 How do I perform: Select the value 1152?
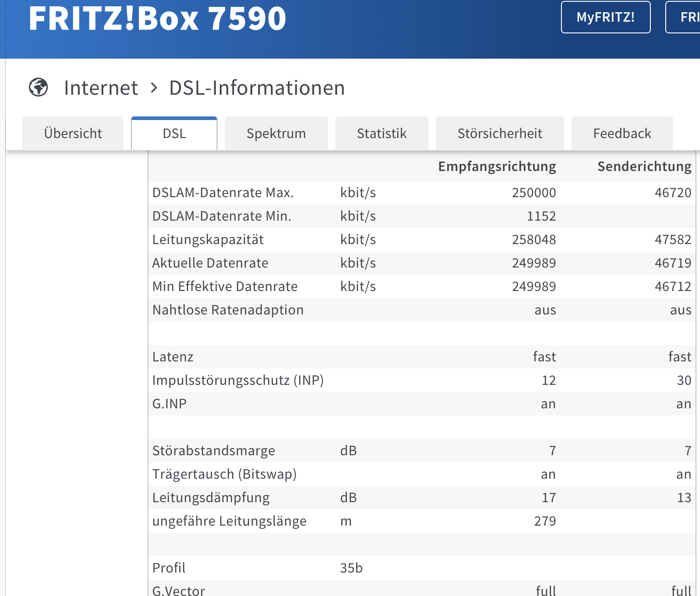click(x=542, y=216)
